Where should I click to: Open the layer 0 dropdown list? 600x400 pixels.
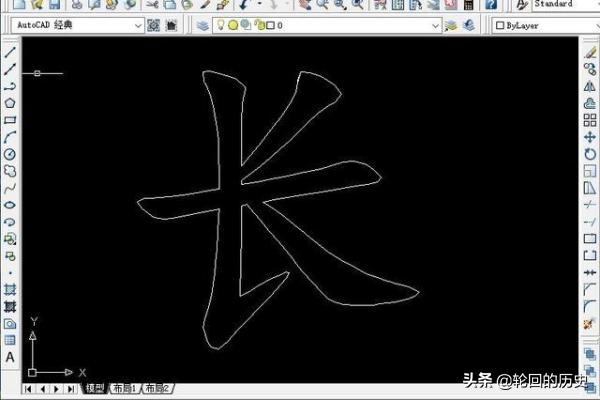click(x=435, y=26)
